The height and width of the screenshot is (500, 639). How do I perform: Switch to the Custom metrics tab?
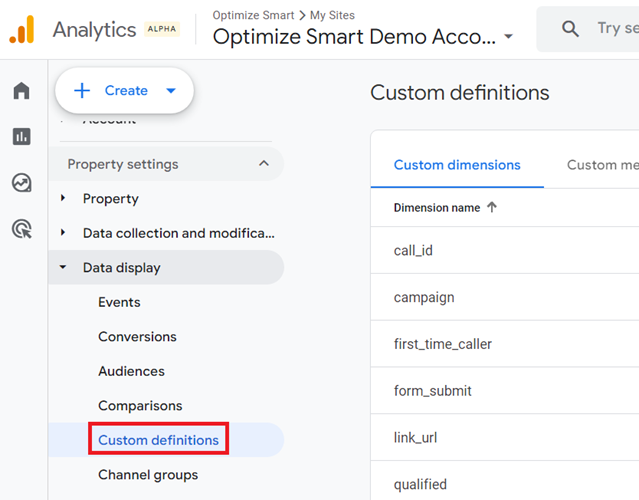click(603, 165)
